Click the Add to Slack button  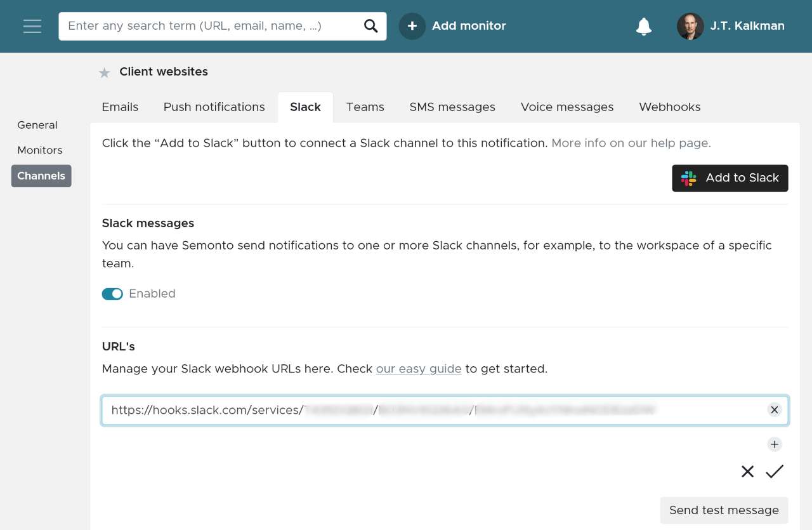(x=730, y=178)
